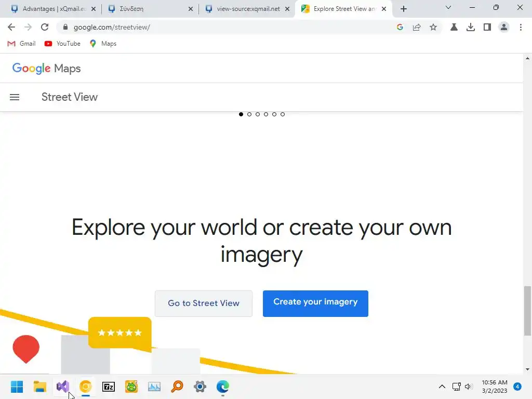The height and width of the screenshot is (399, 532).
Task: Click the Google Maps logo
Action: (46, 68)
